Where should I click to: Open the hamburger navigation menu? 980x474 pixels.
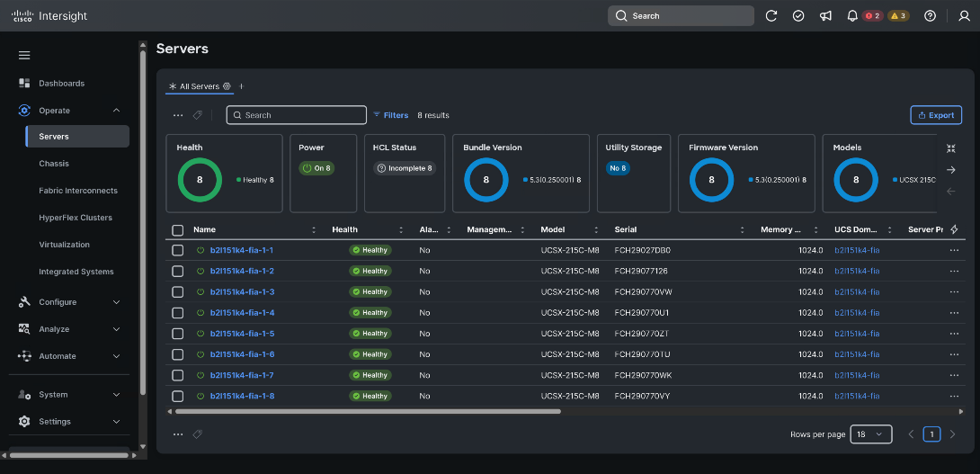[x=24, y=56]
